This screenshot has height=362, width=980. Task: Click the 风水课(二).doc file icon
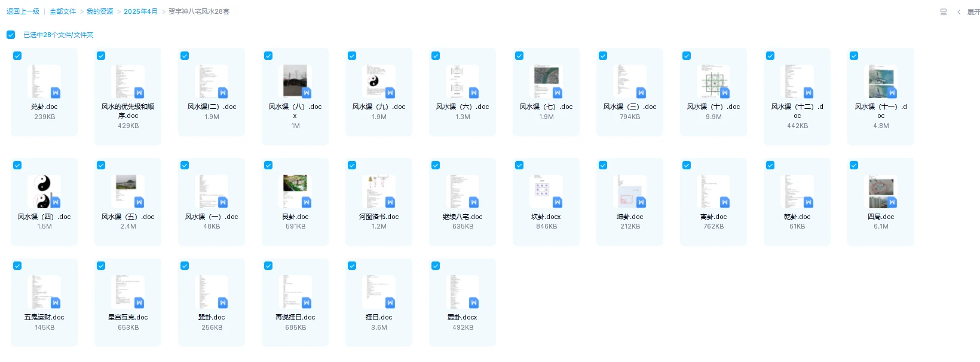point(212,81)
